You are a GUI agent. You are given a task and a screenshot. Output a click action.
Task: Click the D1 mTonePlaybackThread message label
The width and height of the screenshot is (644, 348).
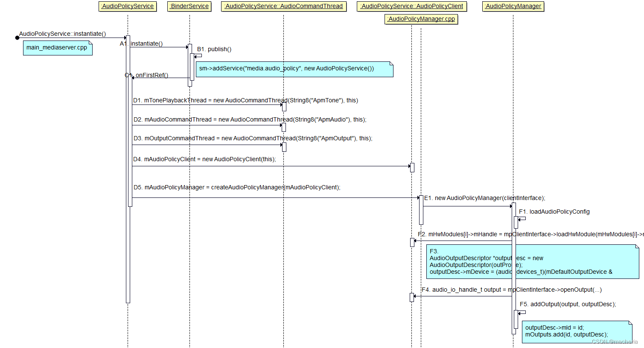point(245,100)
